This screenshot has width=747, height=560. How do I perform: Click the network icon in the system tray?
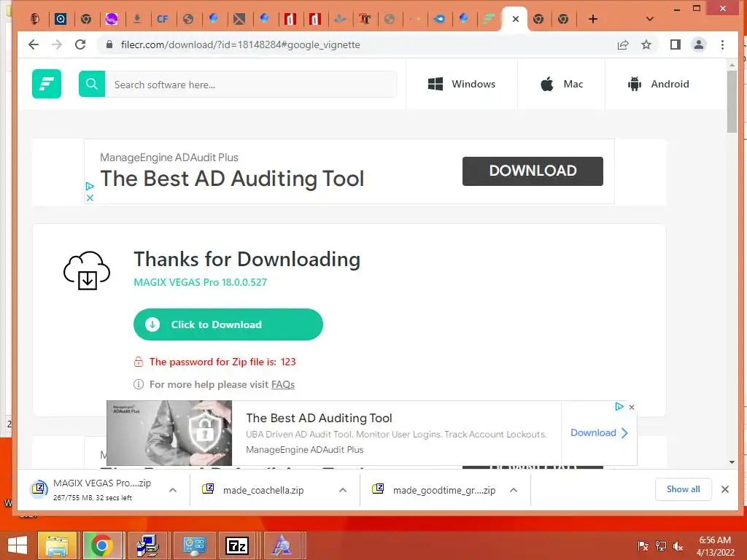coord(661,546)
